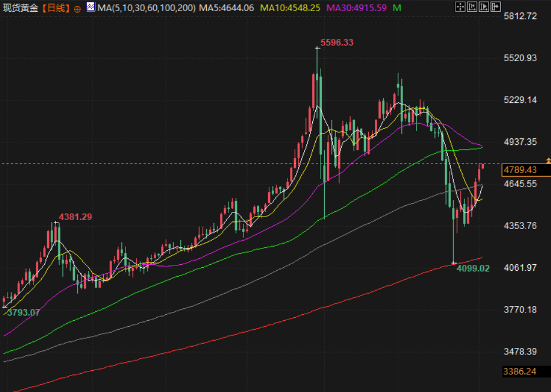
Task: Click the MA10:4548.25 readout
Action: point(290,8)
